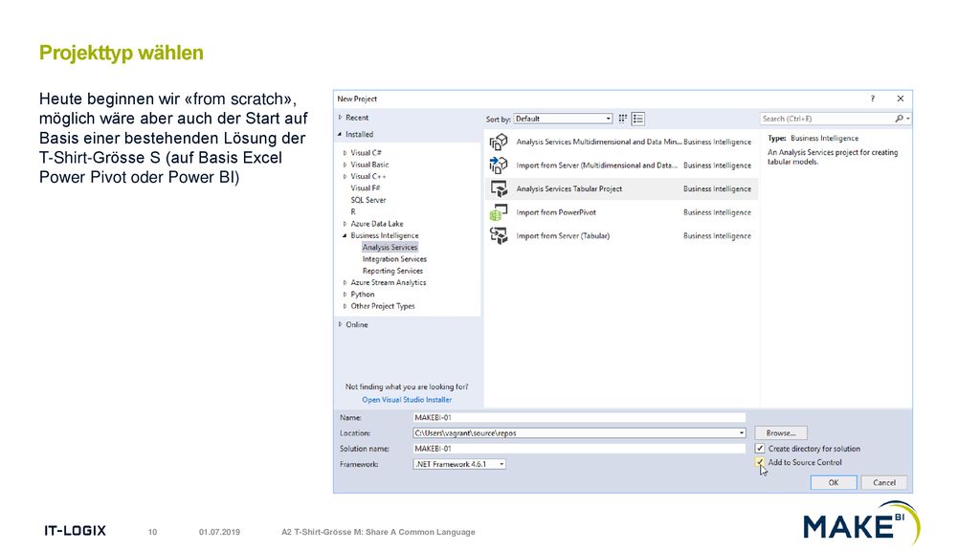
Task: Click the Search (Ctrl+E) box
Action: click(x=828, y=119)
